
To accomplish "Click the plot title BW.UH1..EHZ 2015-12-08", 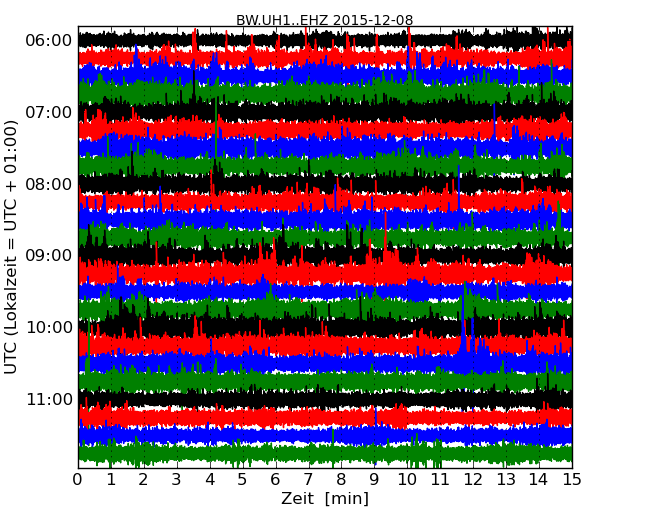I will [324, 20].
